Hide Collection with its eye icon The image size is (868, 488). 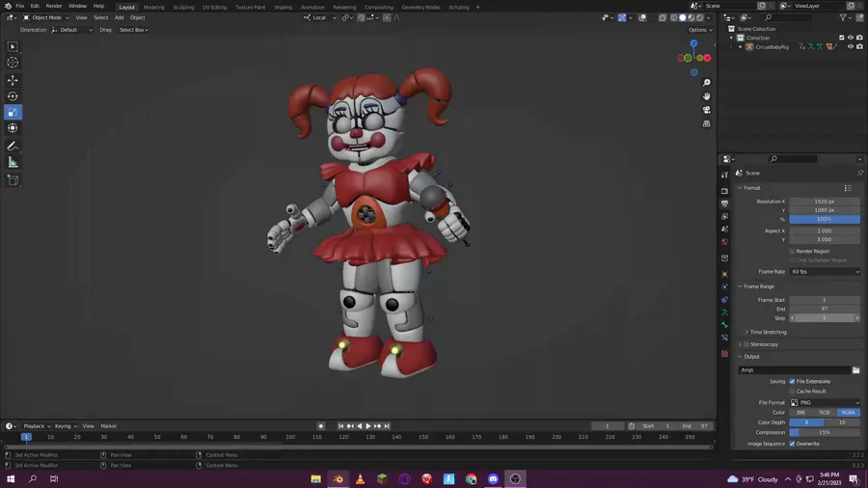tap(851, 38)
